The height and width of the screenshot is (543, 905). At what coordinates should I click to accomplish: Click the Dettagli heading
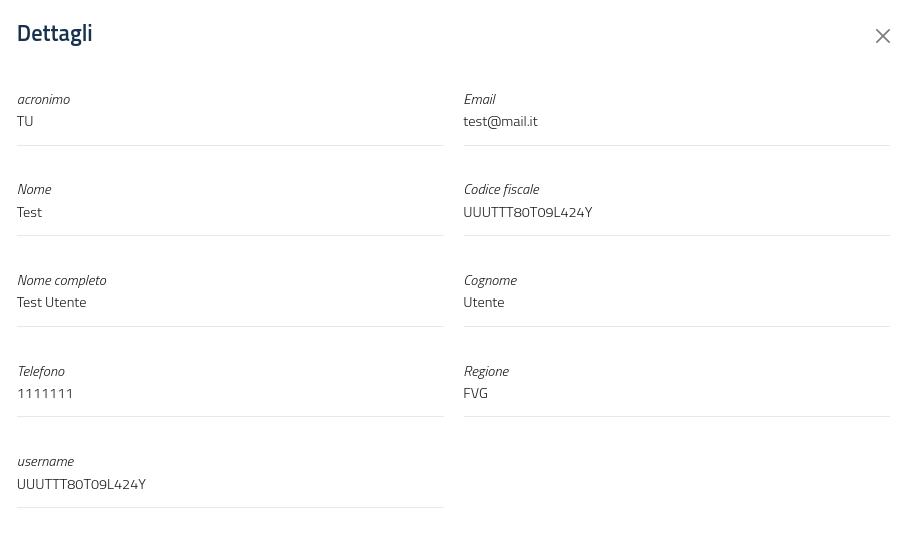coord(55,33)
